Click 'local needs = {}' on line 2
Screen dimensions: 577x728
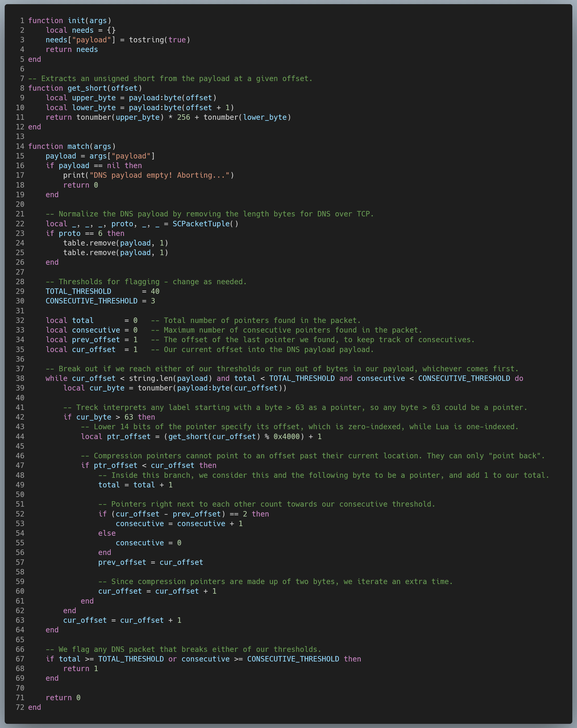coord(81,30)
